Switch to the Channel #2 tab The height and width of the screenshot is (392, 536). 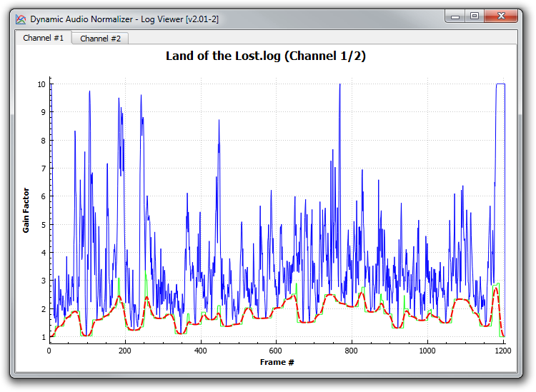[100, 39]
